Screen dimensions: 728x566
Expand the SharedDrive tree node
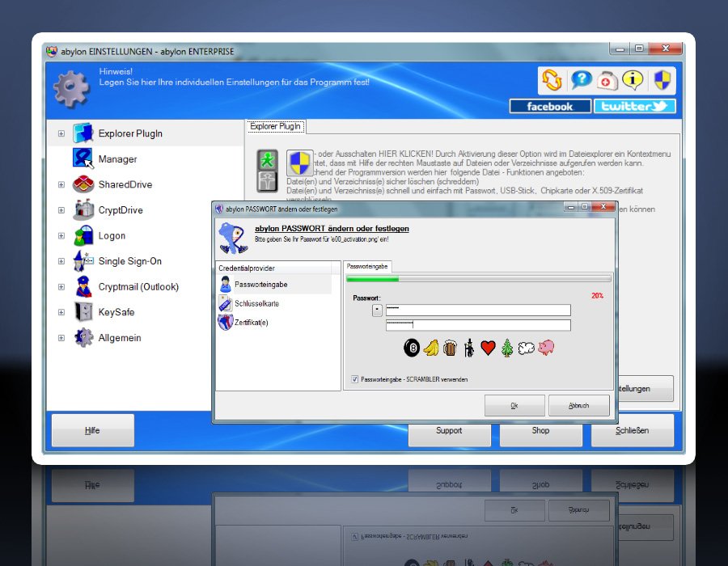click(x=61, y=184)
